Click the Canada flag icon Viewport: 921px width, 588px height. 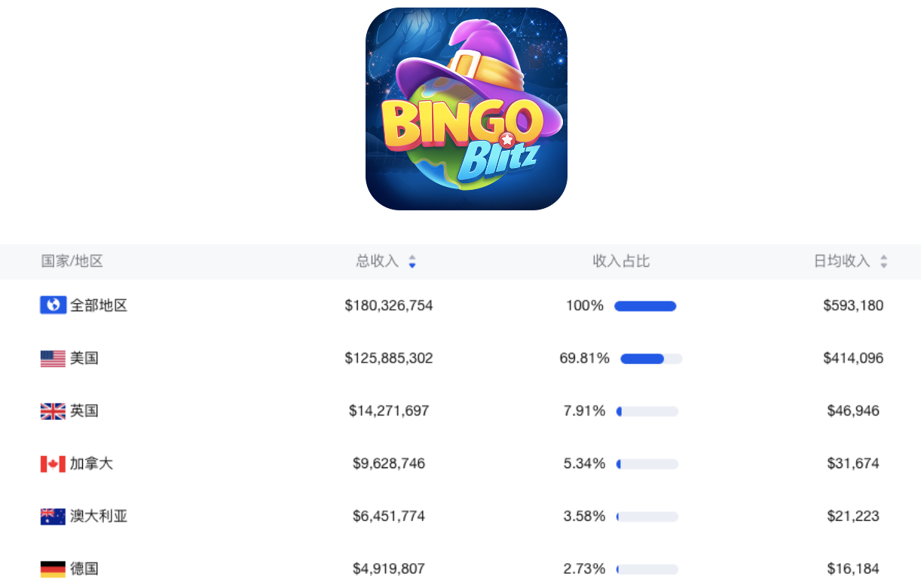point(53,464)
